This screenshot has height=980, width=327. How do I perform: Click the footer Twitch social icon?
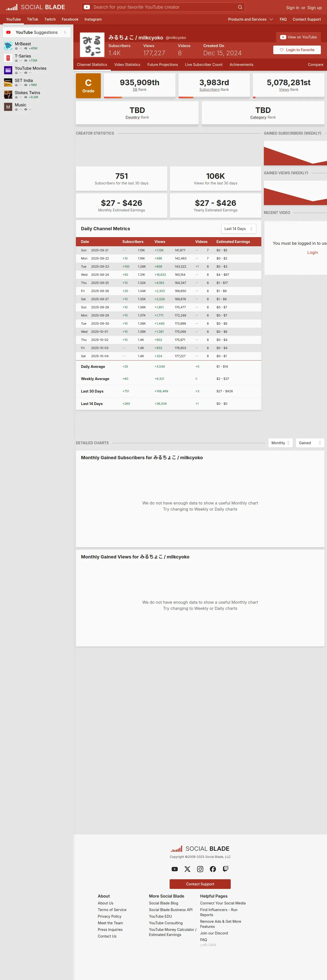pyautogui.click(x=226, y=869)
